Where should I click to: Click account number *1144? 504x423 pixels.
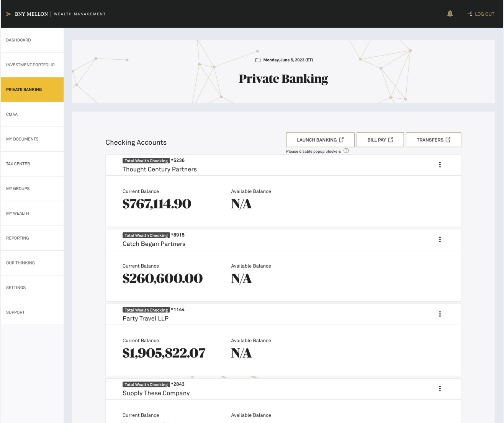pos(178,310)
